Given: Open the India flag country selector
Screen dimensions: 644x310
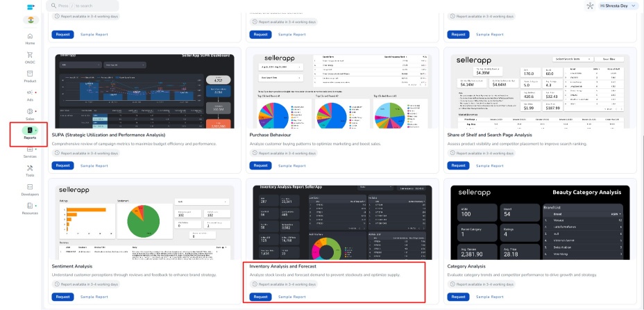Looking at the screenshot, I should (x=31, y=19).
